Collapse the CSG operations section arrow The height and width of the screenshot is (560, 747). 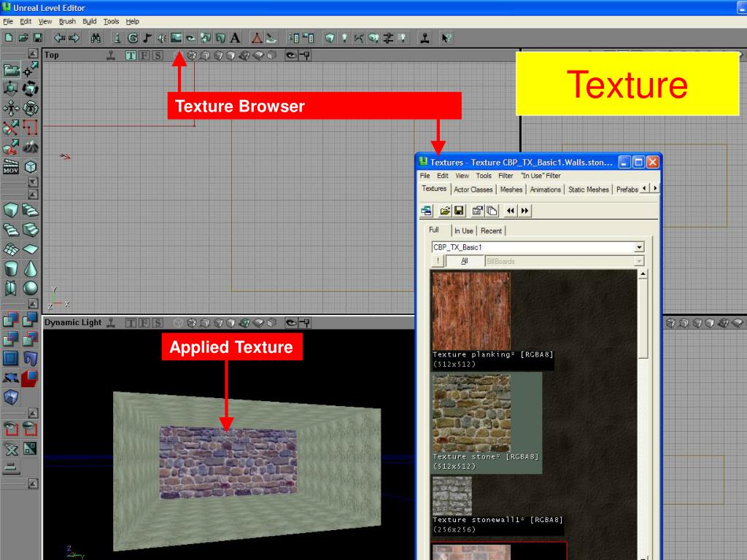[x=33, y=304]
